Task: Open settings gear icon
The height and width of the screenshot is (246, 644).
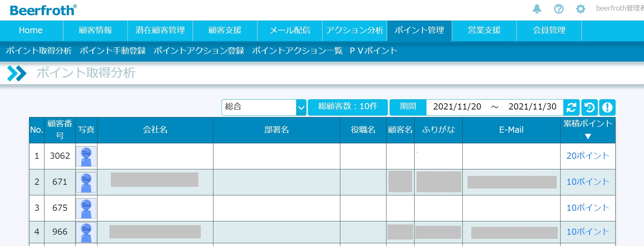Action: click(580, 9)
